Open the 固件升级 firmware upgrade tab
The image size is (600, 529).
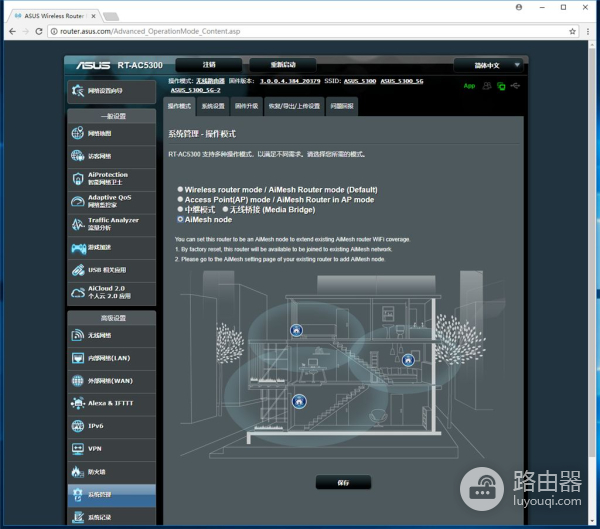point(246,106)
